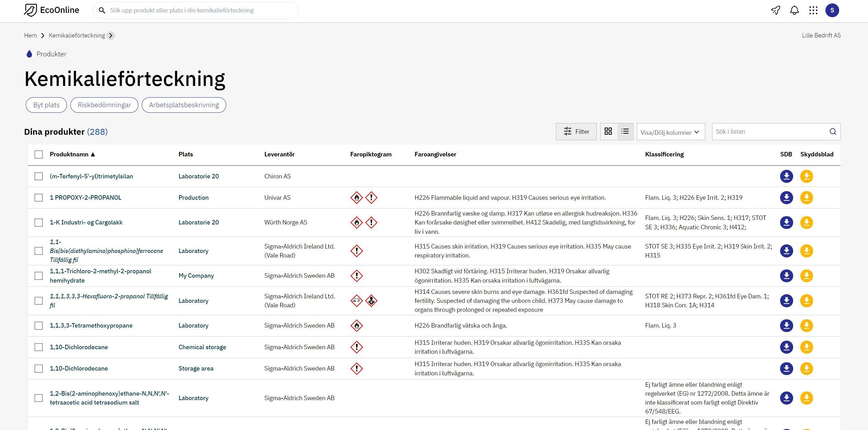868x430 pixels.
Task: Open the Visa/Dölj kolumner dropdown
Action: click(671, 132)
